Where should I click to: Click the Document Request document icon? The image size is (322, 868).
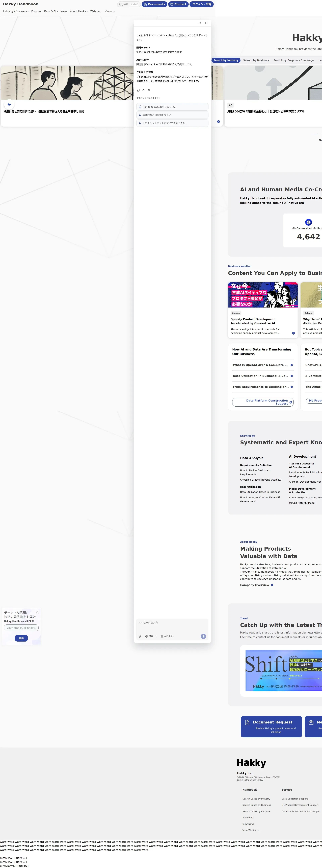pyautogui.click(x=247, y=722)
